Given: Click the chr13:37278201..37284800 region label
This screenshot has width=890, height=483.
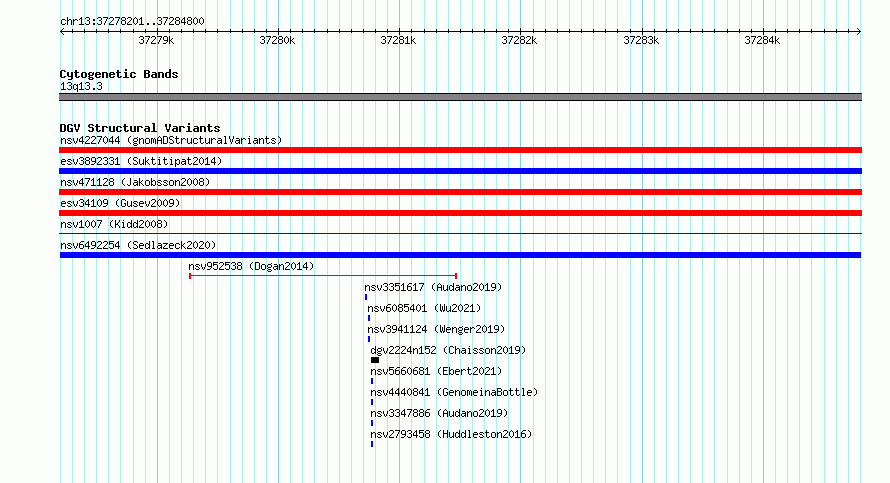Looking at the screenshot, I should (x=132, y=21).
